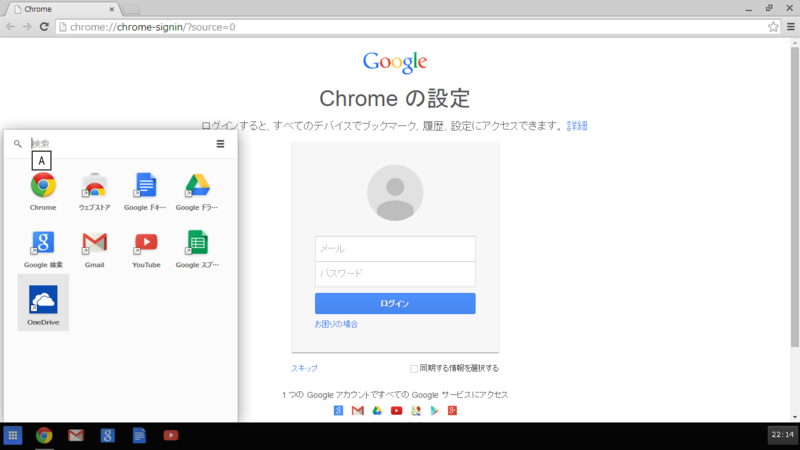Open Google Search from the taskbar shelf
Screen dimensions: 800x450
tap(107, 435)
